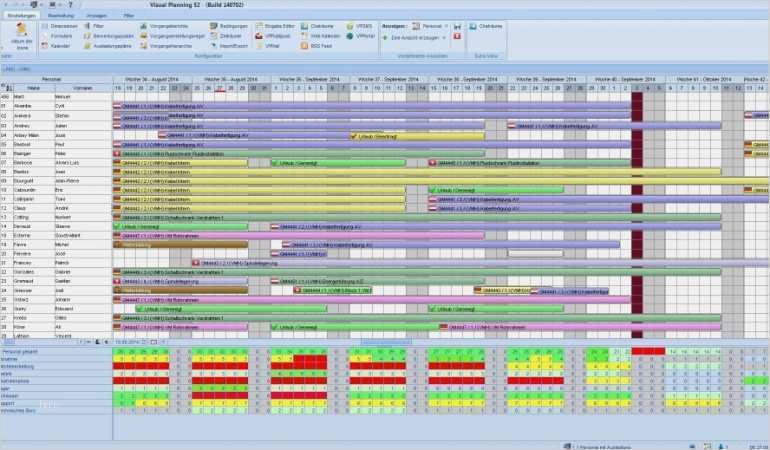770x450 pixels.
Task: Open the Personal dropdown next to Anzeigen
Action: click(433, 25)
